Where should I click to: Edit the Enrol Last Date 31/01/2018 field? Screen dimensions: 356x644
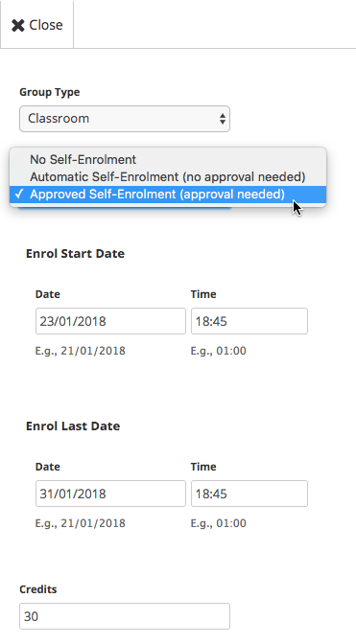tap(110, 494)
